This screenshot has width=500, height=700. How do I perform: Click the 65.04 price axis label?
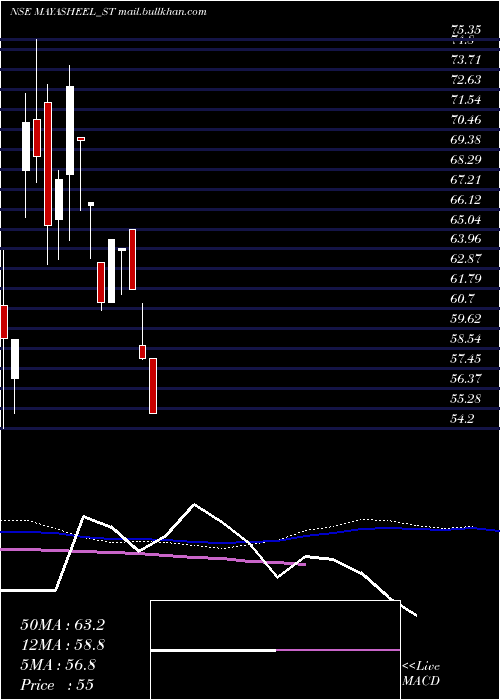point(466,219)
